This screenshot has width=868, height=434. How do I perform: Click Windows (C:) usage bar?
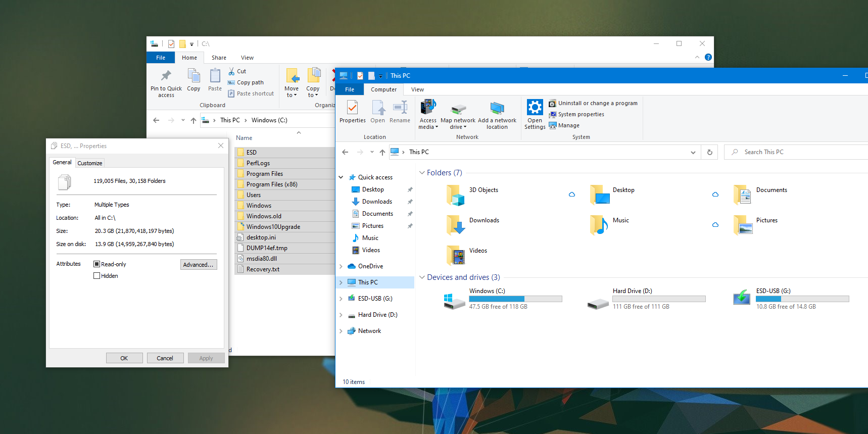click(515, 299)
